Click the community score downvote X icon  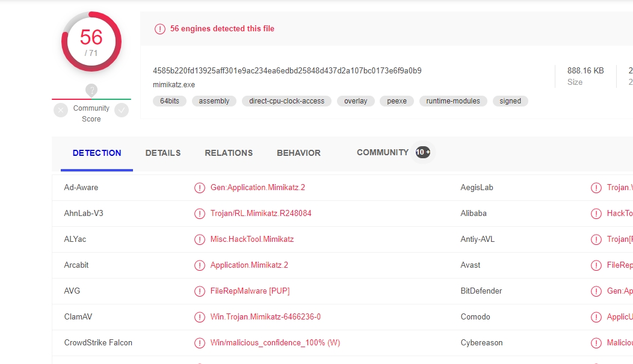point(61,110)
